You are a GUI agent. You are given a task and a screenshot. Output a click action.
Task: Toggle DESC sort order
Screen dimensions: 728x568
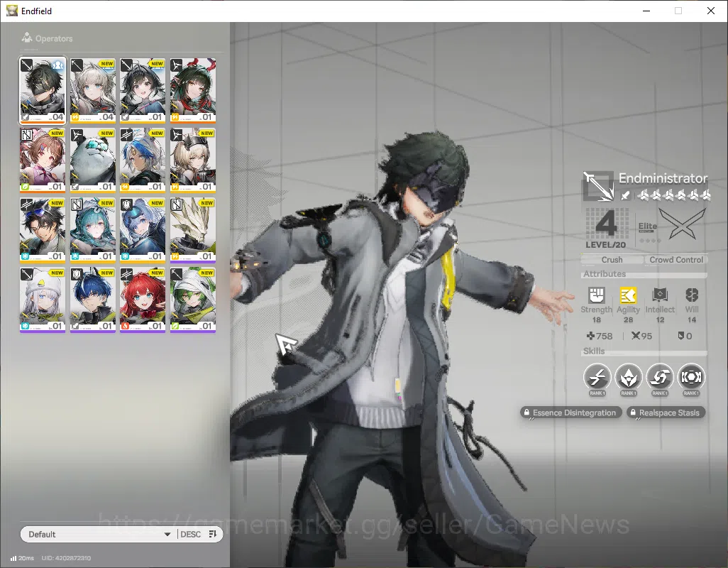pos(190,534)
